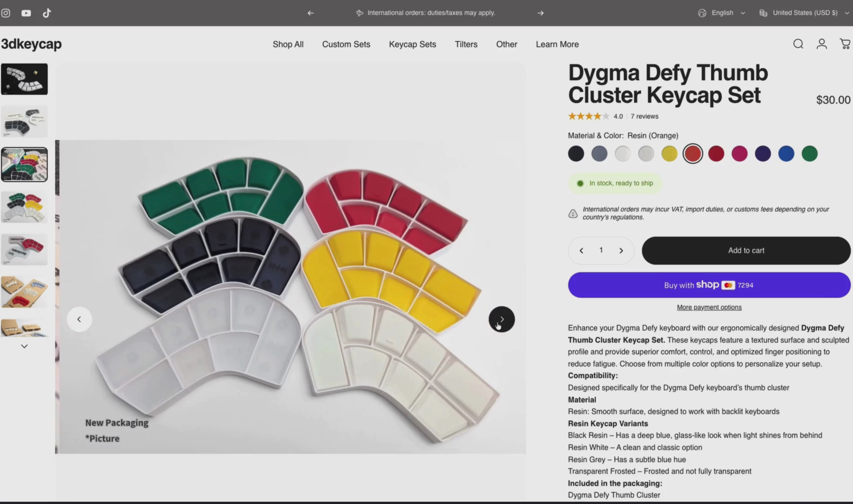
Task: Click the '4.0' rating number
Action: click(618, 116)
